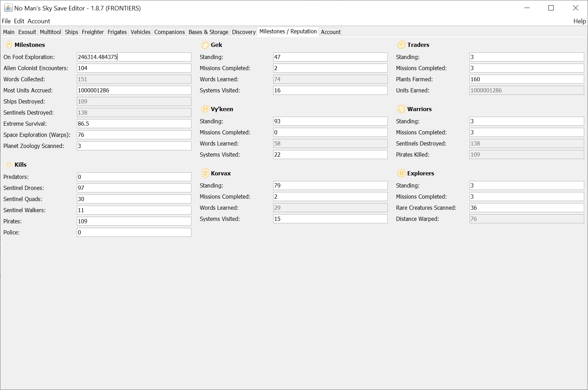Click the Rare Creatures Scanned field
Viewport: 588px width, 390px height.
click(526, 208)
